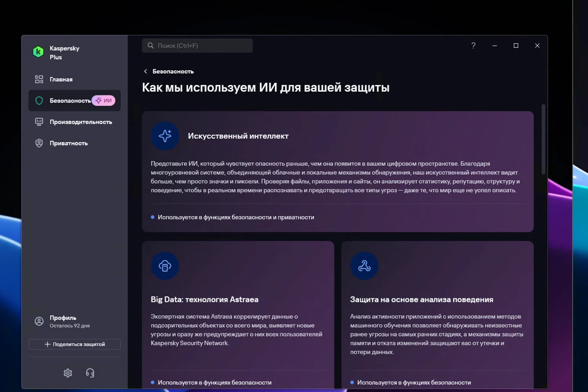
Task: Open the Главная section
Action: point(74,79)
